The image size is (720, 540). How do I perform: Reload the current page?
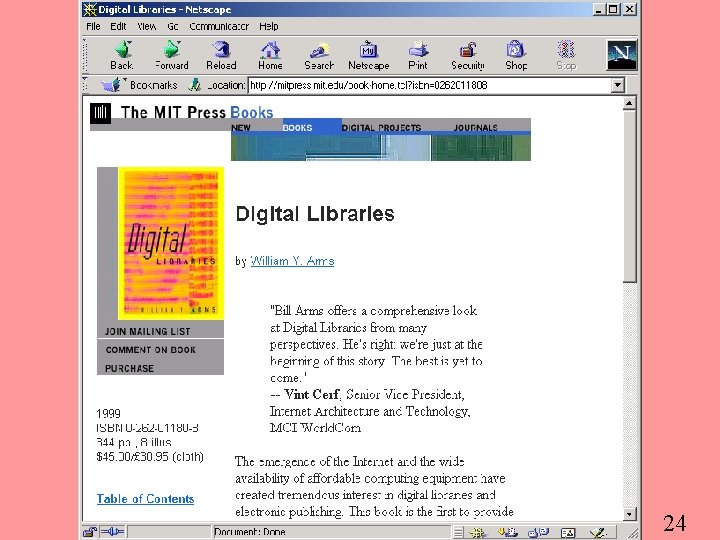click(221, 56)
